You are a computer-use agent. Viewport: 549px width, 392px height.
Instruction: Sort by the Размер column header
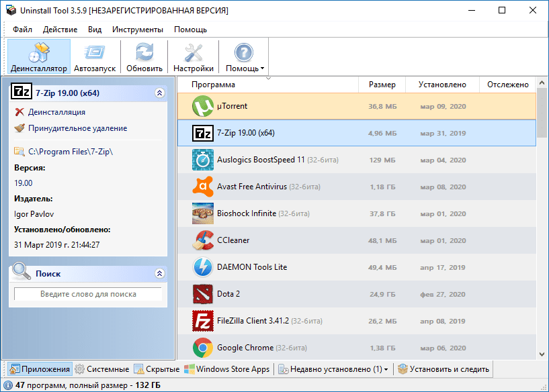tap(382, 85)
